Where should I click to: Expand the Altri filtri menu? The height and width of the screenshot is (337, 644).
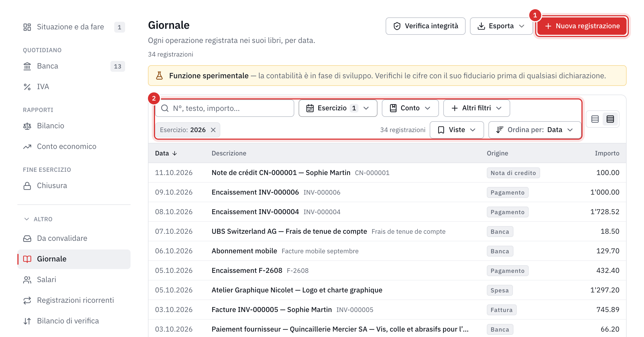tap(476, 108)
